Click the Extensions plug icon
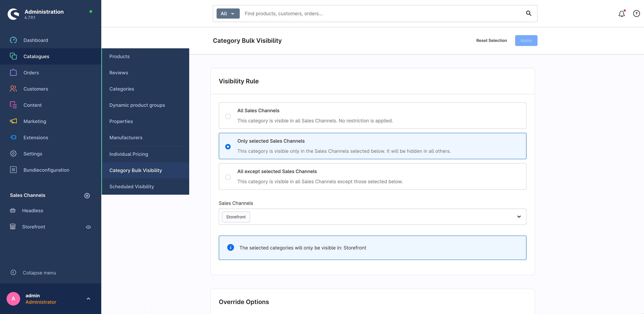This screenshot has width=644, height=314. click(x=13, y=137)
